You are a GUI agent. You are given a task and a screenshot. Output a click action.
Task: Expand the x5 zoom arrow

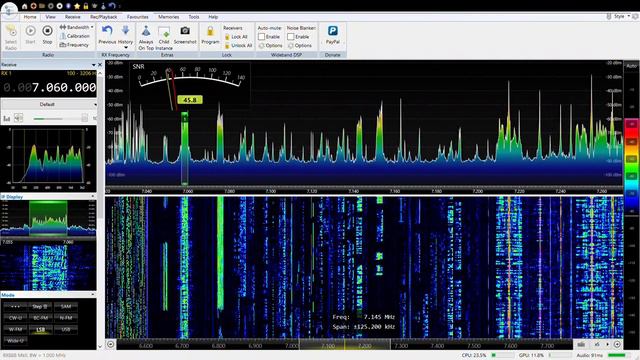coord(607,344)
